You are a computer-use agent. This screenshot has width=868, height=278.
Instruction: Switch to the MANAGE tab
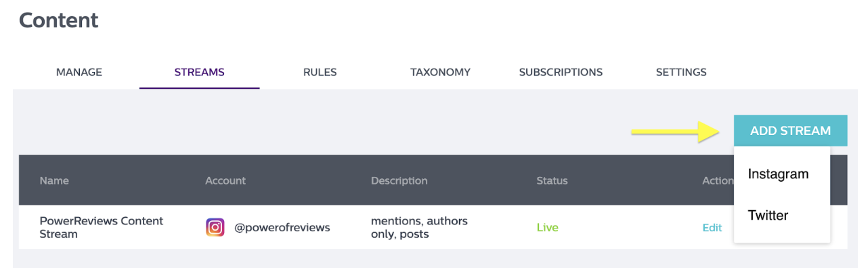[79, 72]
